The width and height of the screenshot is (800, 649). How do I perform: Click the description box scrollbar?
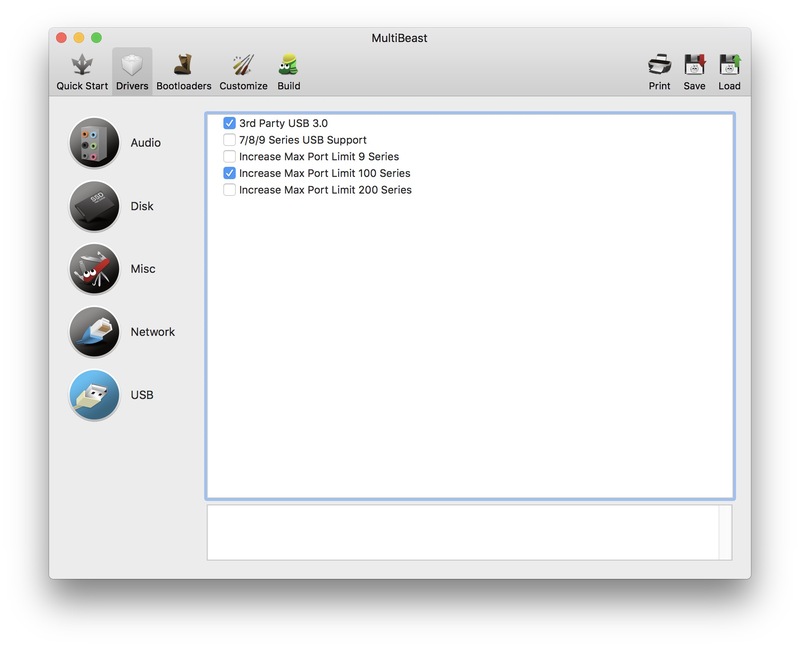point(725,532)
